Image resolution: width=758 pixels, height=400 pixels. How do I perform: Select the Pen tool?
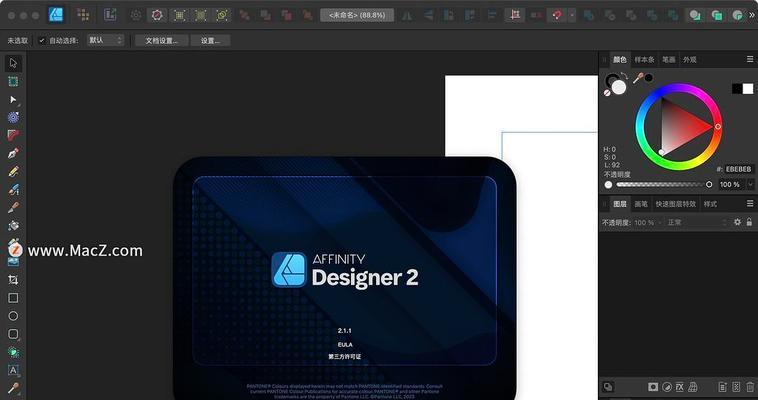tap(13, 153)
